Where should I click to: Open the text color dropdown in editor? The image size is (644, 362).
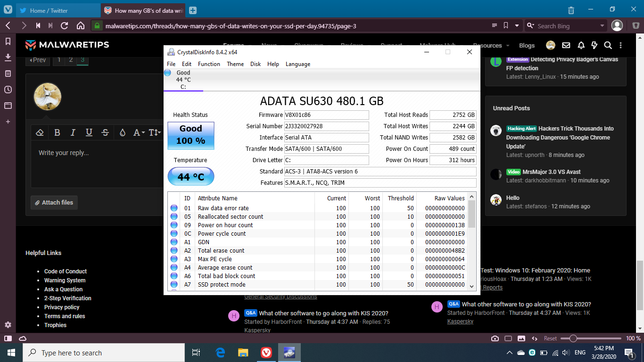click(123, 132)
